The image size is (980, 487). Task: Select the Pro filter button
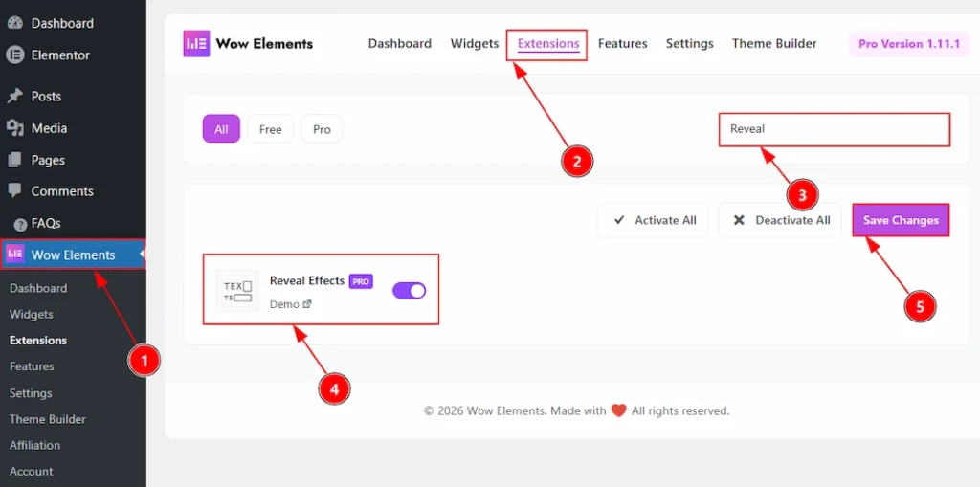tap(322, 129)
